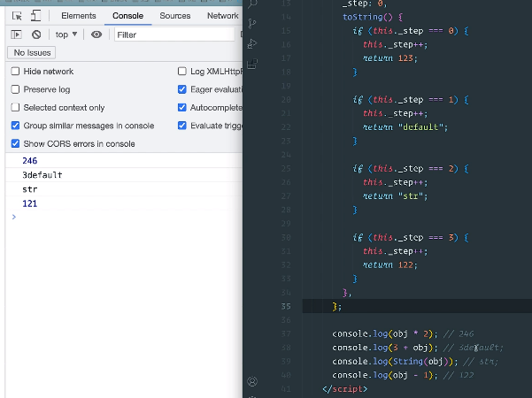This screenshot has height=398, width=532.
Task: Click the if (this._step === 1) condition
Action: point(411,100)
